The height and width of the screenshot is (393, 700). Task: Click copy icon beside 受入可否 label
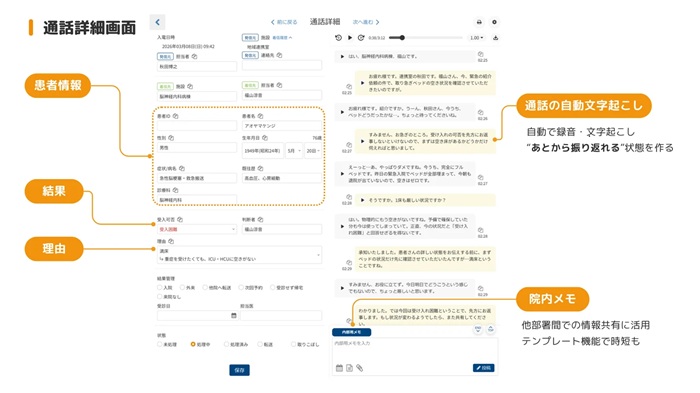pyautogui.click(x=180, y=220)
